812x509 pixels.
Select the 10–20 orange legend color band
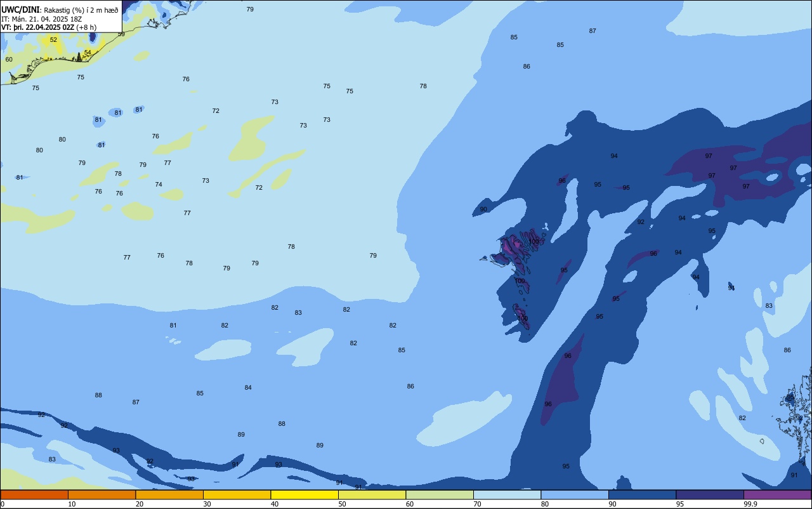101,494
